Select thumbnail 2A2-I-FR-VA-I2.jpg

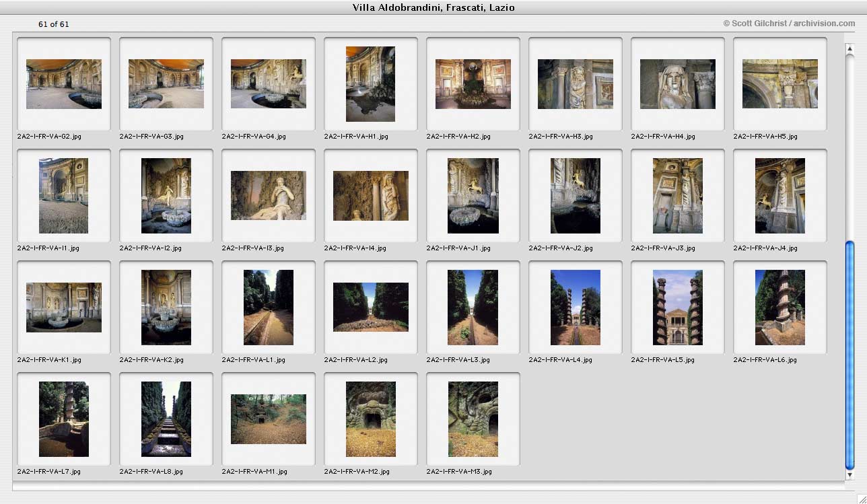point(166,196)
